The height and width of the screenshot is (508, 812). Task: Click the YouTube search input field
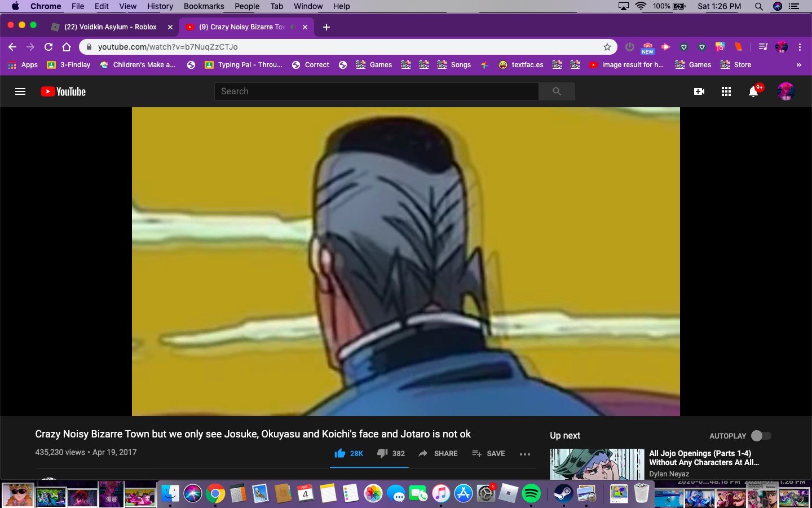pyautogui.click(x=377, y=91)
